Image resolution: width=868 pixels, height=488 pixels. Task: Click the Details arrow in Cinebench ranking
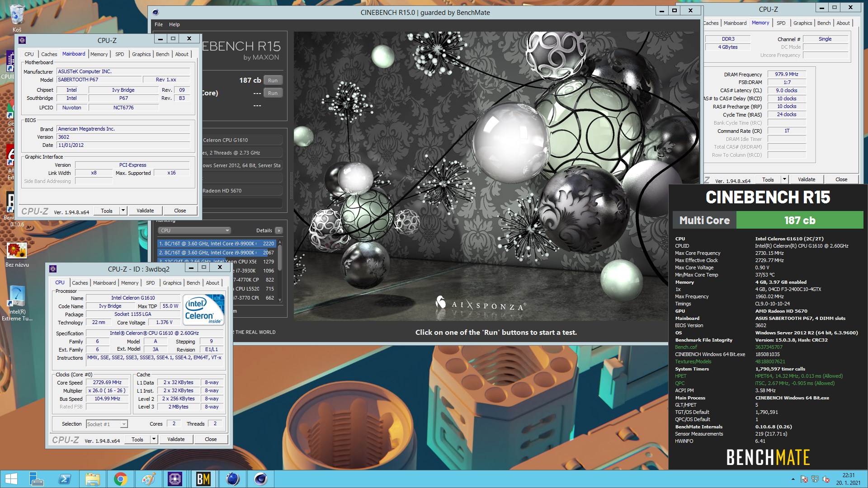pyautogui.click(x=279, y=230)
